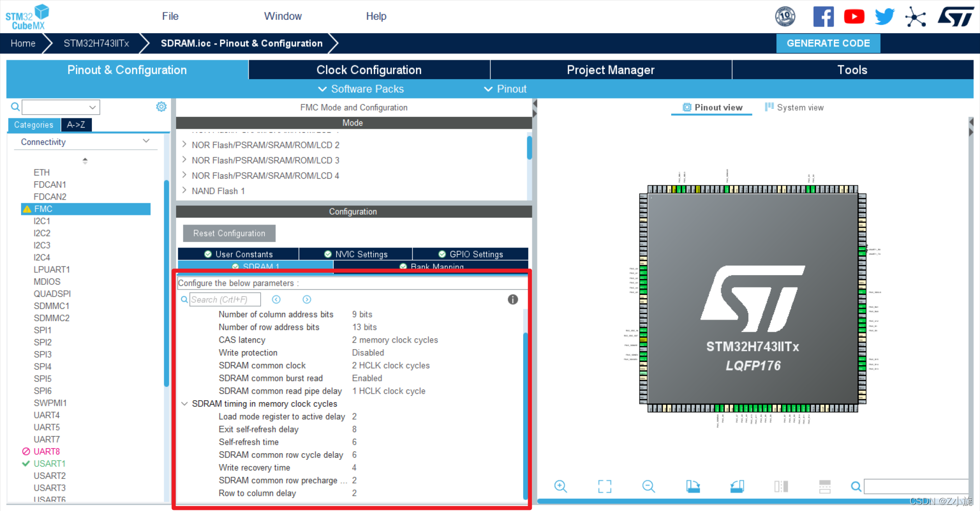Screen dimensions: 980x511
Task: Switch to Project Manager tab
Action: click(610, 70)
